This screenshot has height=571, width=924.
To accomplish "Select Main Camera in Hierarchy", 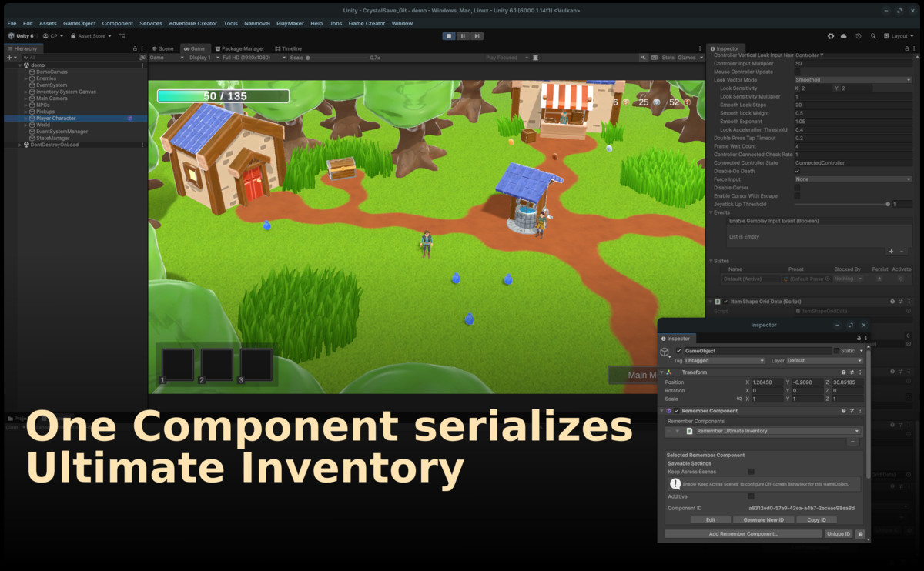I will point(52,99).
